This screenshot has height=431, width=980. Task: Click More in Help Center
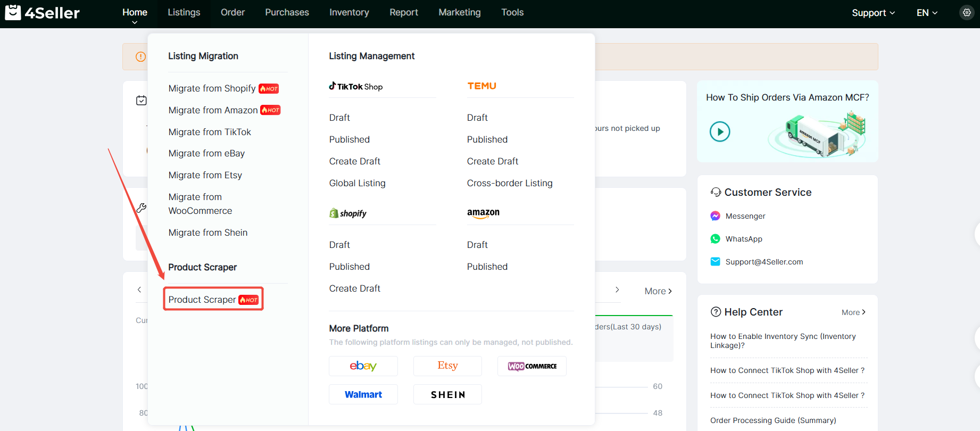pyautogui.click(x=853, y=312)
